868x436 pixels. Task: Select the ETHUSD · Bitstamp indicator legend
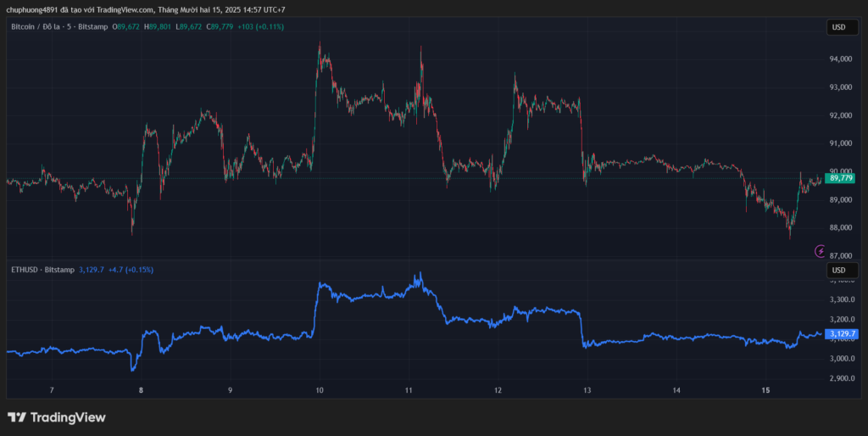pos(42,270)
